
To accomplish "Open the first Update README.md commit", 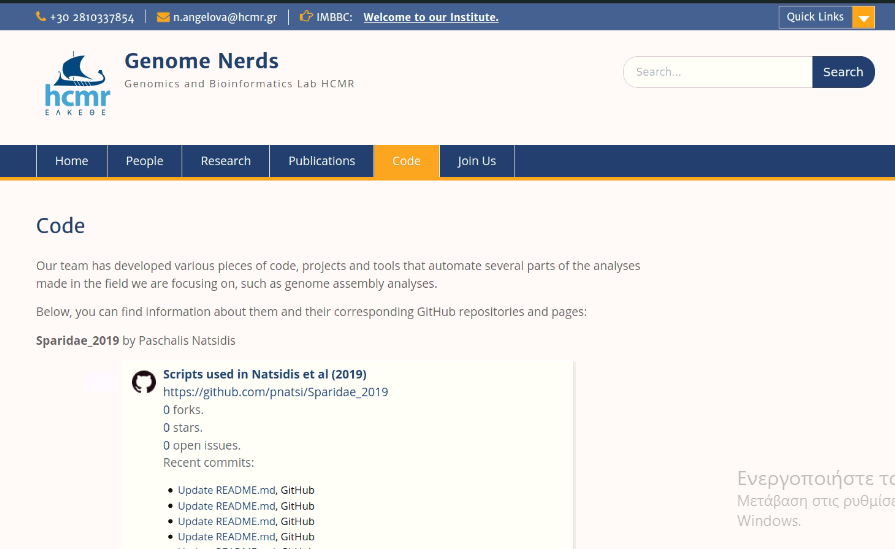I will (x=227, y=490).
